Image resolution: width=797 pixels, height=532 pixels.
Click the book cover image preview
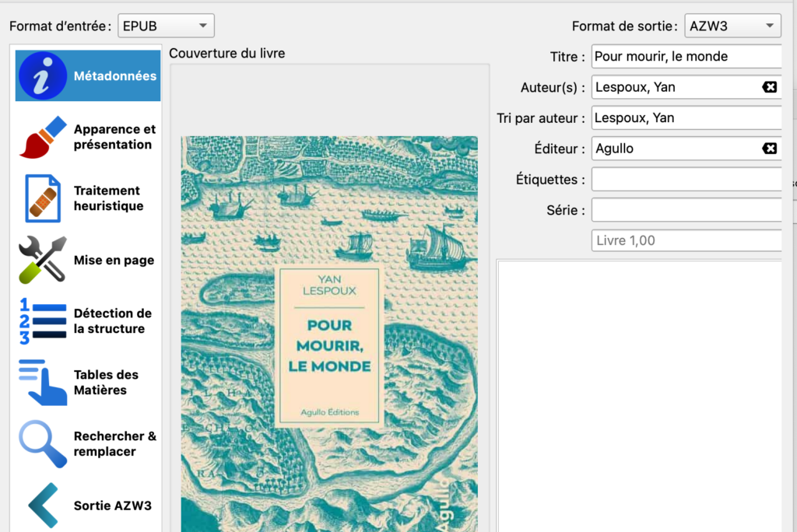[x=329, y=334]
